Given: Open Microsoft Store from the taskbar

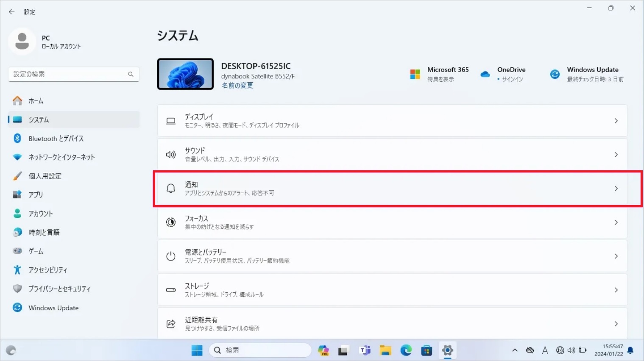Looking at the screenshot, I should click(x=427, y=350).
